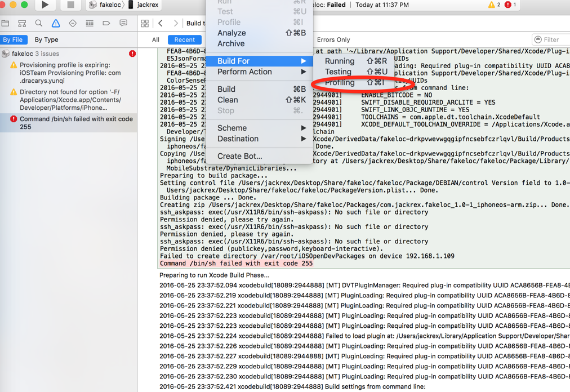Select Clean from the Product menu
The image size is (570, 392).
click(228, 100)
